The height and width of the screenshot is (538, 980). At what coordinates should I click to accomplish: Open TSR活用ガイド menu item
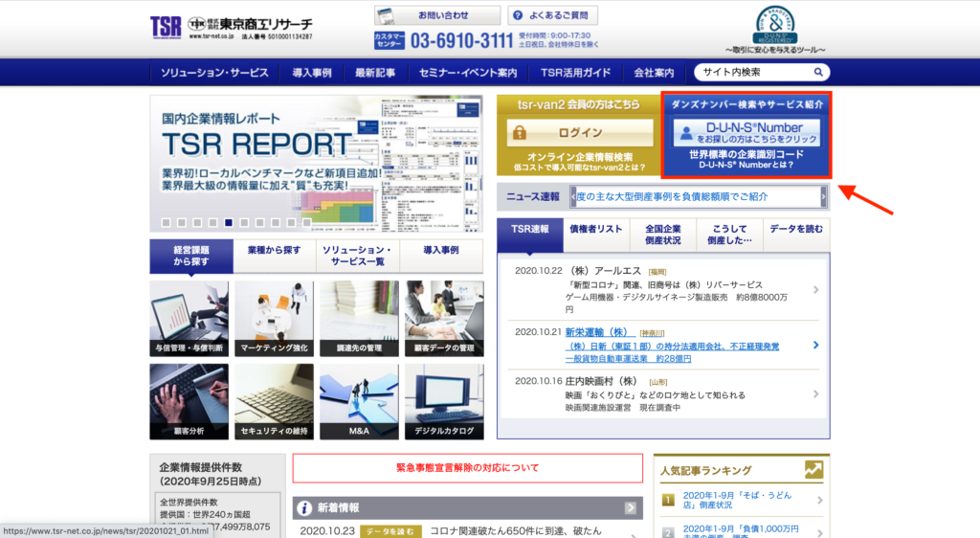[575, 73]
